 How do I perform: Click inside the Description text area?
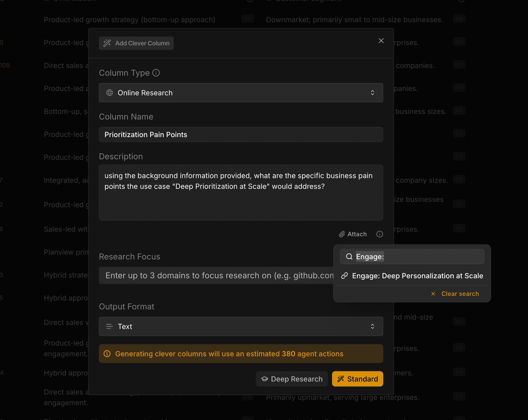point(241,201)
